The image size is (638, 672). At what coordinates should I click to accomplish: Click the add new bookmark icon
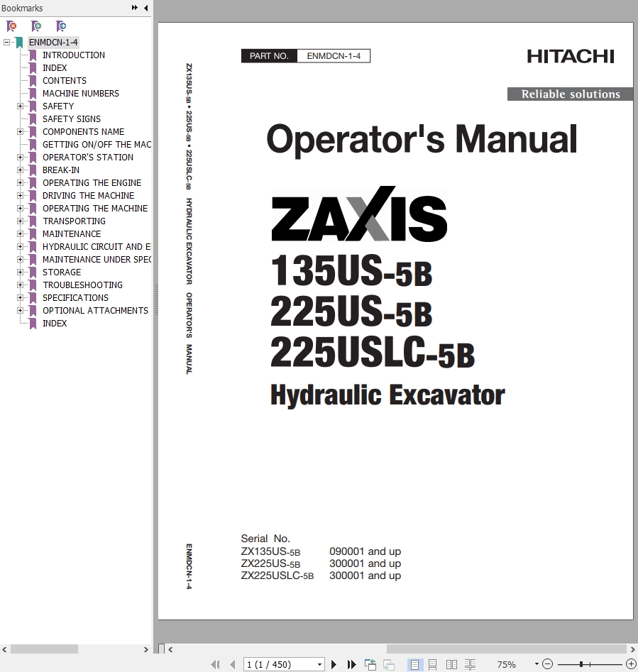coord(36,26)
